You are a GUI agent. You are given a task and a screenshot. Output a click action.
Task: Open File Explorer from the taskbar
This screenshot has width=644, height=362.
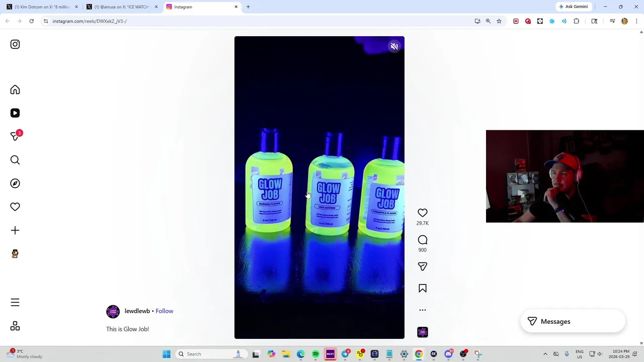click(286, 354)
